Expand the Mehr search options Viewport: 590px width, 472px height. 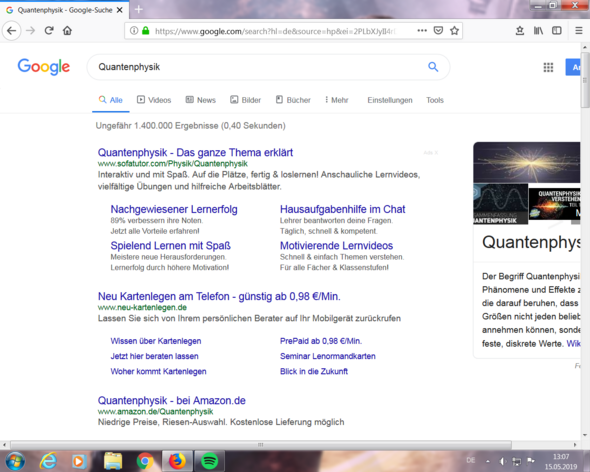337,100
